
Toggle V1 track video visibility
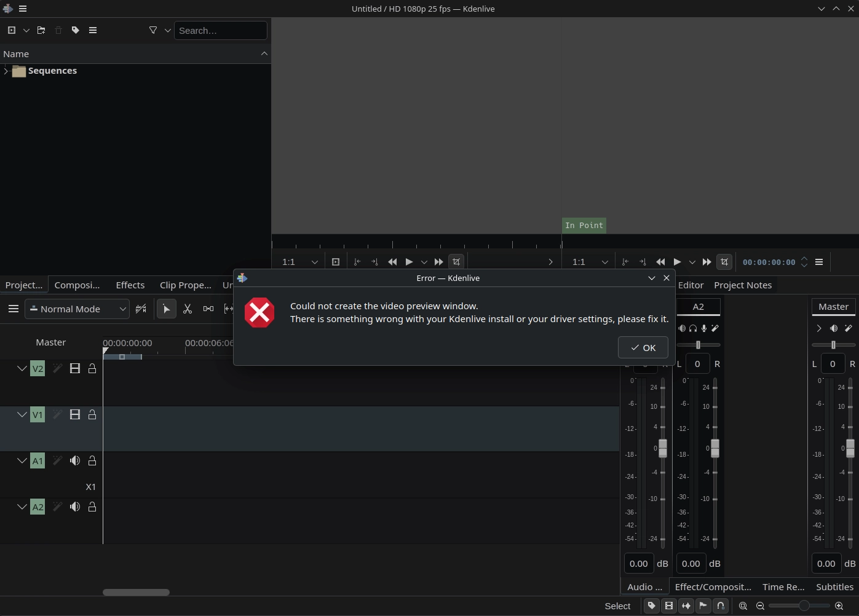point(75,414)
